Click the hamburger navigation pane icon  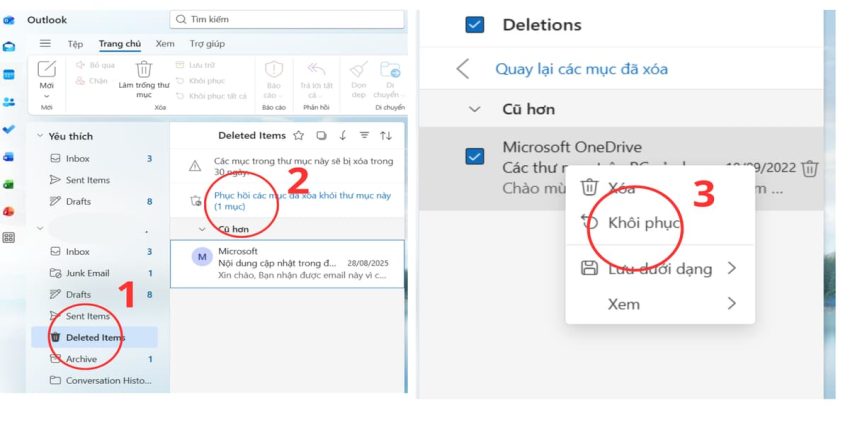click(46, 43)
